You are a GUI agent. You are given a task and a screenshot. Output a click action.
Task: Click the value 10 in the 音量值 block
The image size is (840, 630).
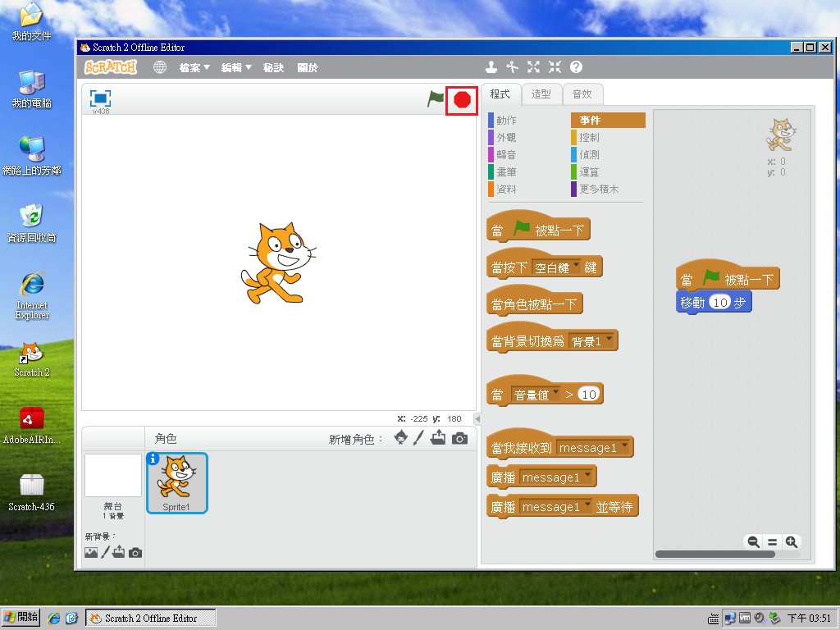pyautogui.click(x=589, y=395)
